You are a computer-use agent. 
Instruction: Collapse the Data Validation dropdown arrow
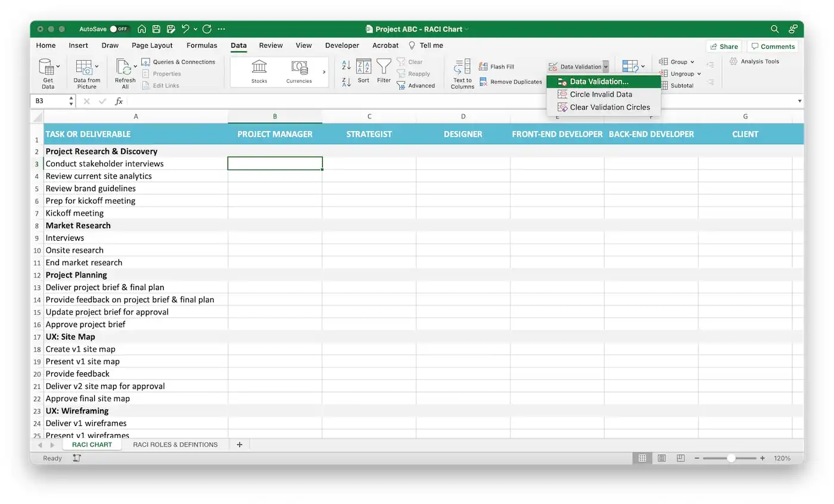pos(605,67)
